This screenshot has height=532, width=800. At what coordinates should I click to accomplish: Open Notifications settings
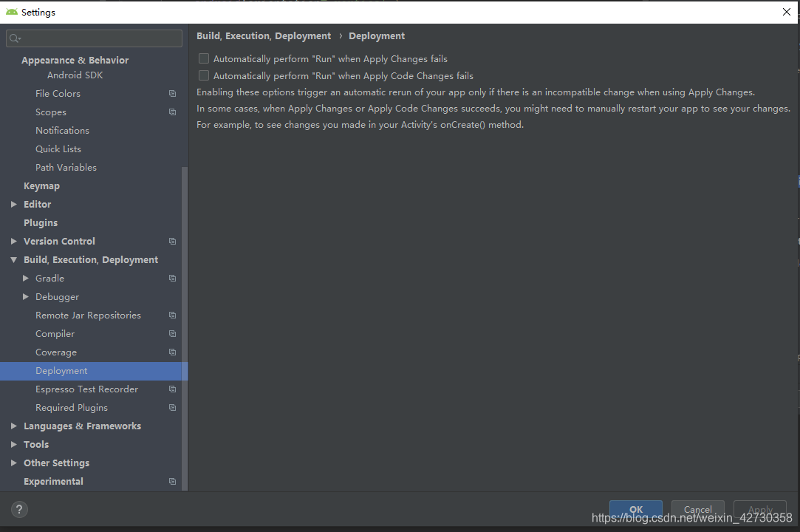tap(62, 130)
